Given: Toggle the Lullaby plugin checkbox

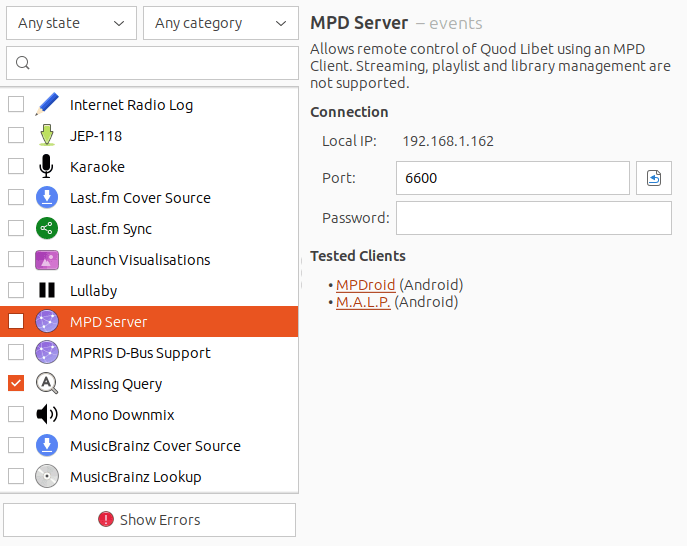Looking at the screenshot, I should point(16,290).
